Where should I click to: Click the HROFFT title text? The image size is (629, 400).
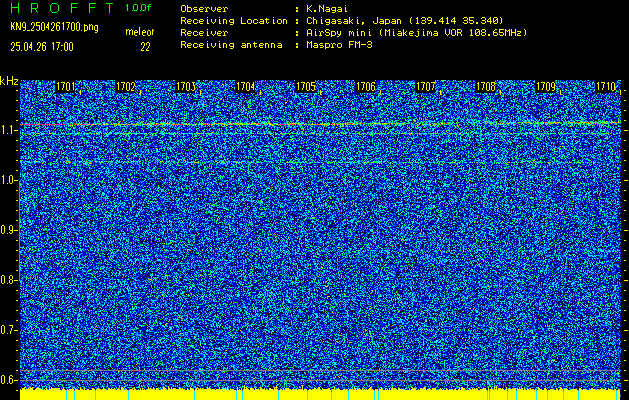62,8
